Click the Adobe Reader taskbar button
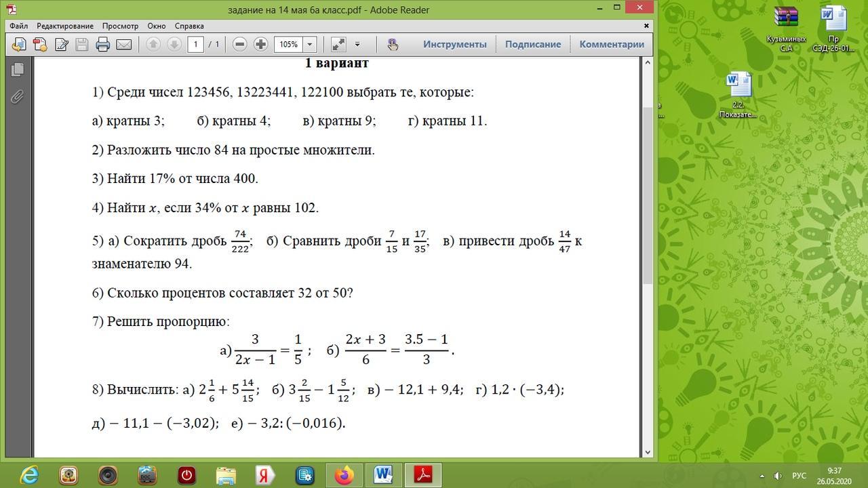The image size is (868, 488). click(423, 475)
